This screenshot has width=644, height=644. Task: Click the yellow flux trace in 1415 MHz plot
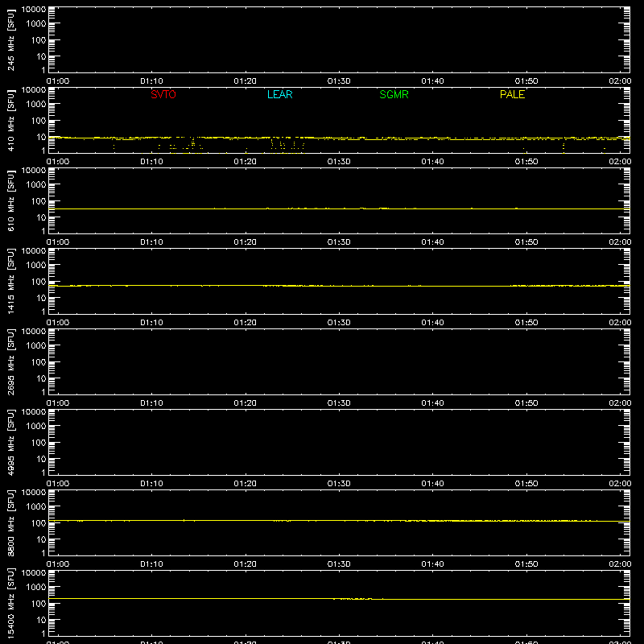point(339,286)
